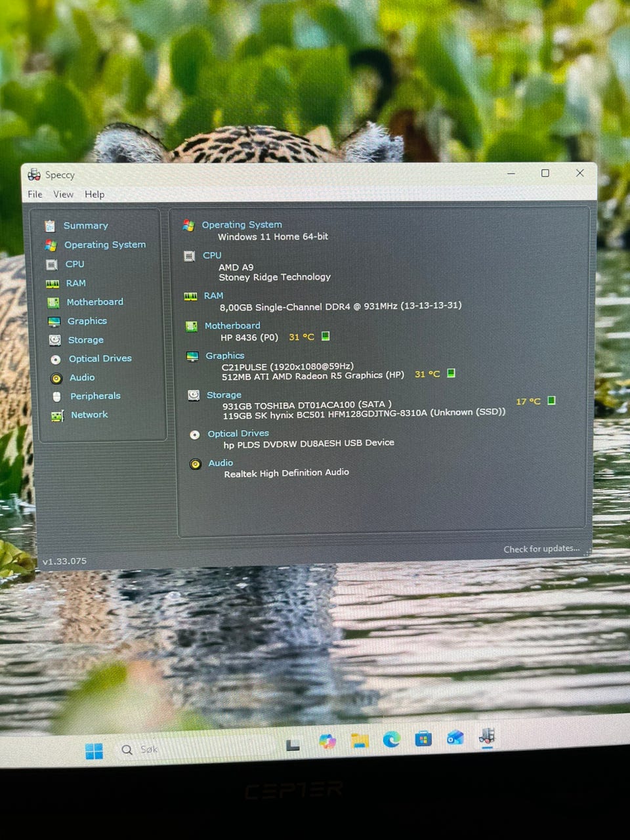Viewport: 630px width, 840px height.
Task: Open Storage section from sidebar
Action: pyautogui.click(x=86, y=340)
